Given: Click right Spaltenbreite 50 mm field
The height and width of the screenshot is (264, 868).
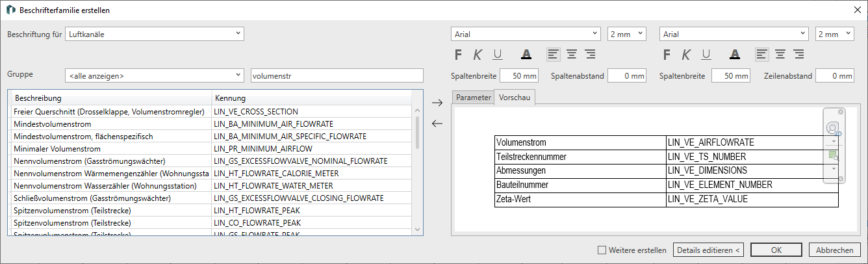Looking at the screenshot, I should 731,75.
